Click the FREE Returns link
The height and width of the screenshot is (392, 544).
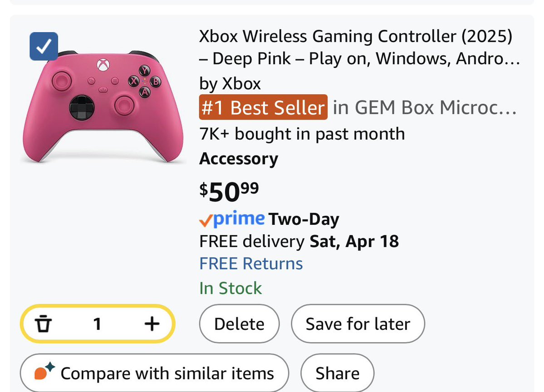pos(251,263)
